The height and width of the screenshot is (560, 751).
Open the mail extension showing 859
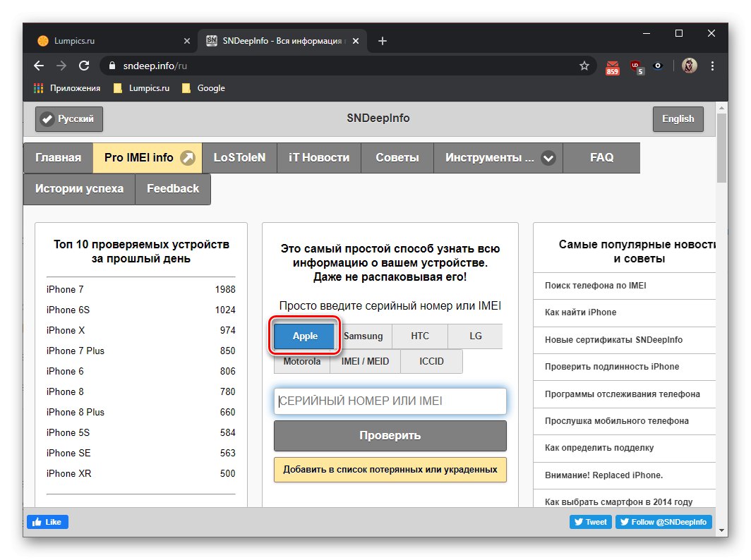612,67
